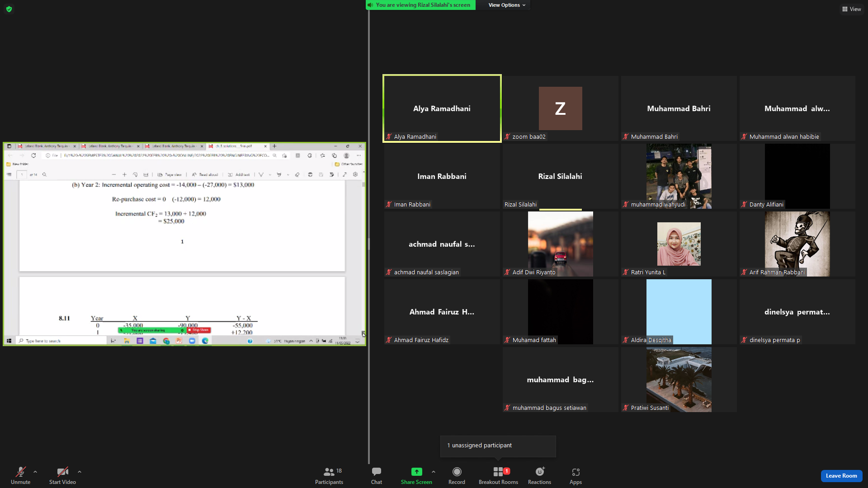
Task: Click the Leave Room button
Action: point(841,476)
